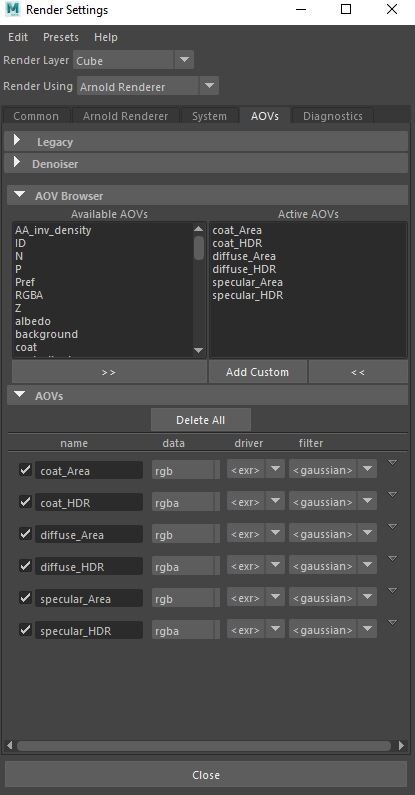Open options arrow for specular_HDR AOV row

(x=392, y=623)
